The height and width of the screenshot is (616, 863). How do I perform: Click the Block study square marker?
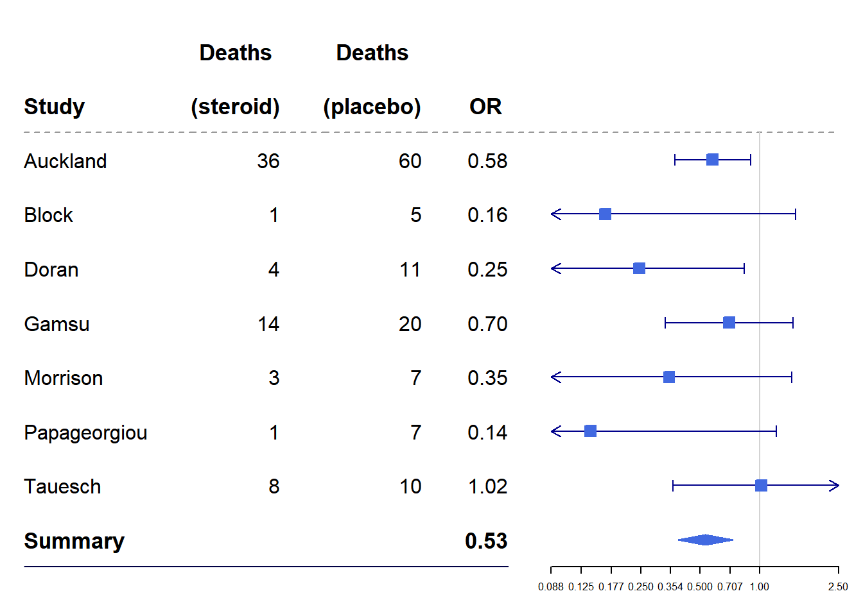(605, 214)
